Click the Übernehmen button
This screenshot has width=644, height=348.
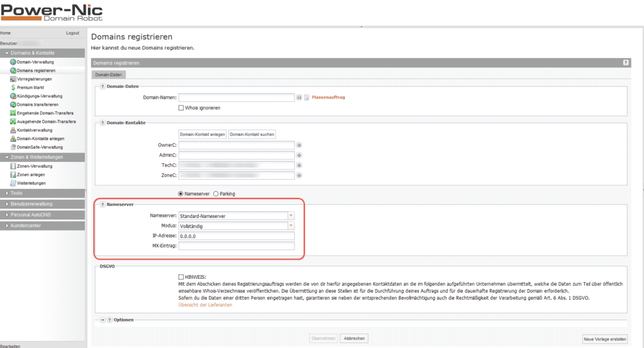(323, 339)
